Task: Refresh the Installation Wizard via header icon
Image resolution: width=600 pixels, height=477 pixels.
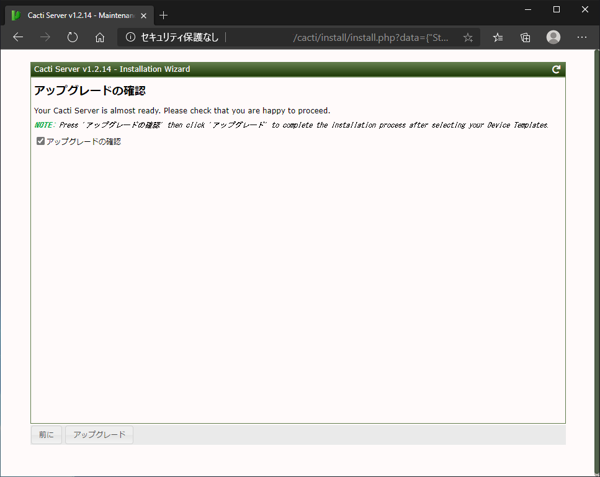Action: tap(556, 69)
